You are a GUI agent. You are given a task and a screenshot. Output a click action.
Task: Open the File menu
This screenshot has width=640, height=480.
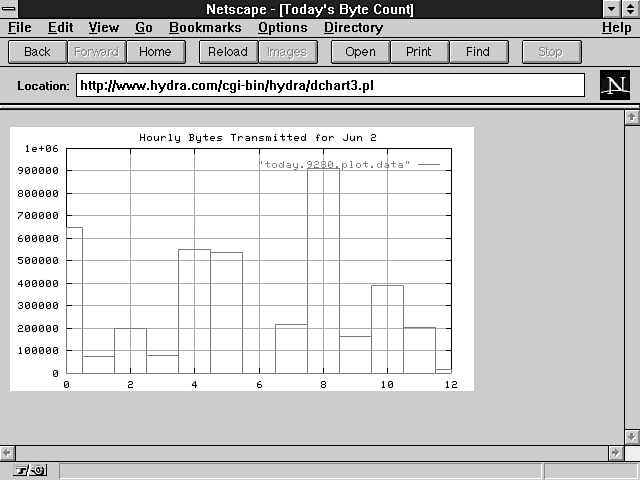pyautogui.click(x=19, y=28)
